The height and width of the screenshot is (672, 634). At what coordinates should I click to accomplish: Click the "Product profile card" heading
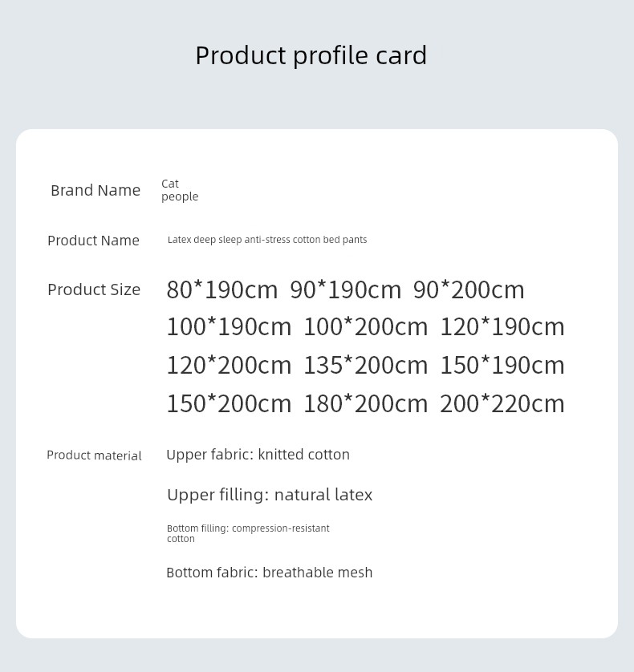(x=311, y=55)
